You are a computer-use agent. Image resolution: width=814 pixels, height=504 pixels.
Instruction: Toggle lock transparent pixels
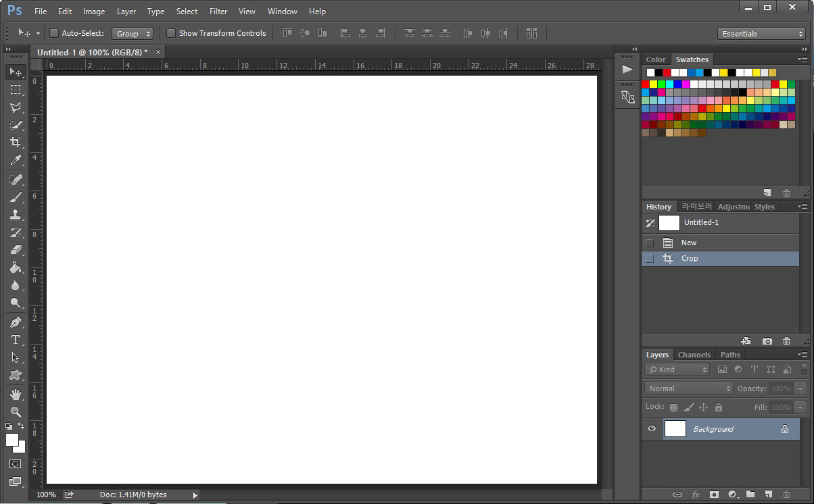(673, 407)
